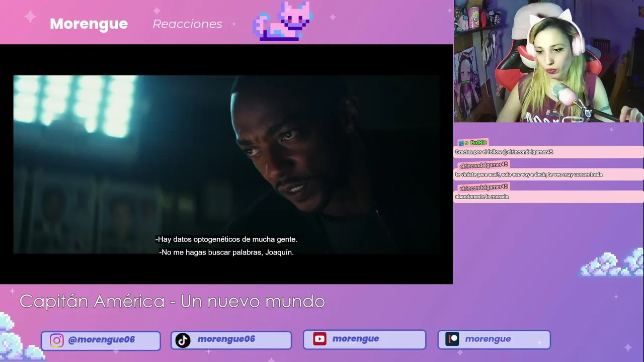Screen dimensions: 644x362
Task: Click the Patreon icon in the social bar
Action: tap(452, 339)
